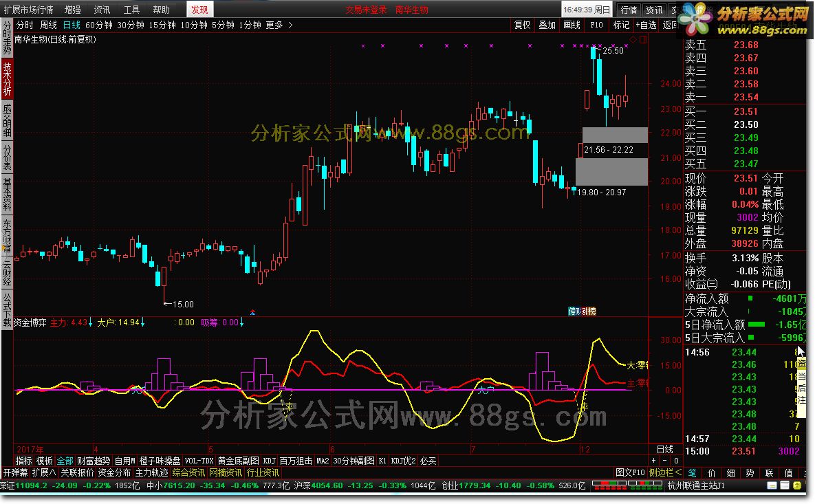Open the 增强 menu
815x504 pixels.
click(72, 10)
